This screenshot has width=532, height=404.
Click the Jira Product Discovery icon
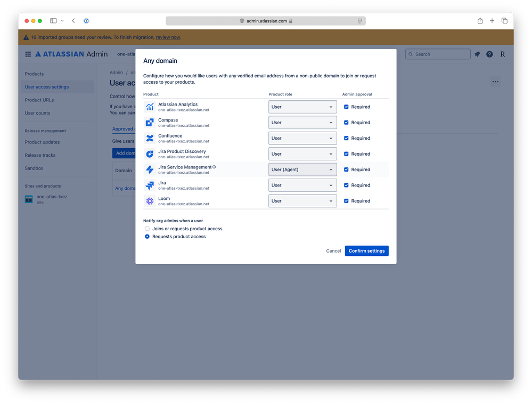[150, 154]
